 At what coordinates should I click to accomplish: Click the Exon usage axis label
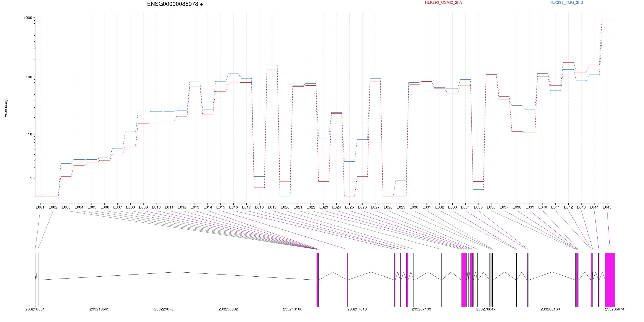6,107
